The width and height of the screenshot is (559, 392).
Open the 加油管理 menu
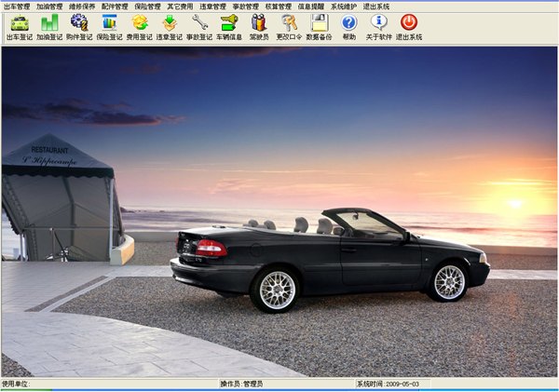tap(49, 7)
